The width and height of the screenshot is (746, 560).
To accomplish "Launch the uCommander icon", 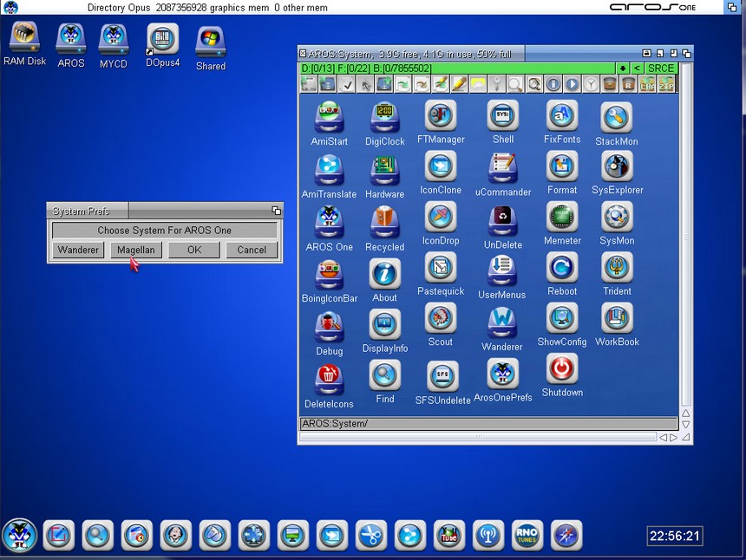I will 502,168.
